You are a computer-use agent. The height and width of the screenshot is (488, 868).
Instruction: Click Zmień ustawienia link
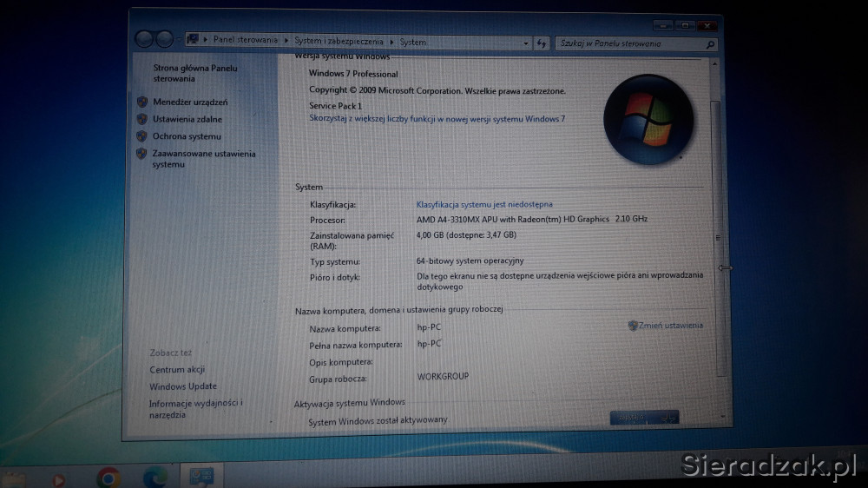670,326
